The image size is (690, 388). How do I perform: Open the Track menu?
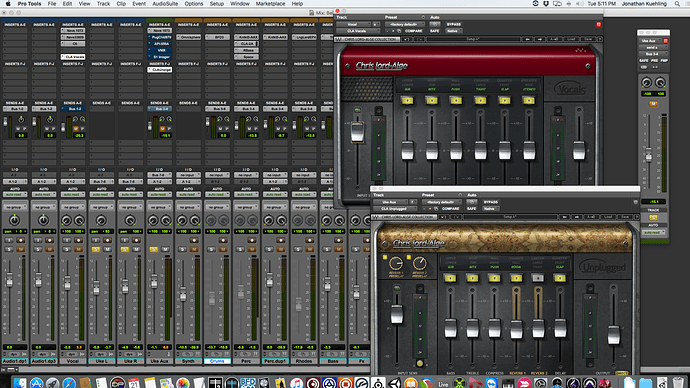click(103, 4)
